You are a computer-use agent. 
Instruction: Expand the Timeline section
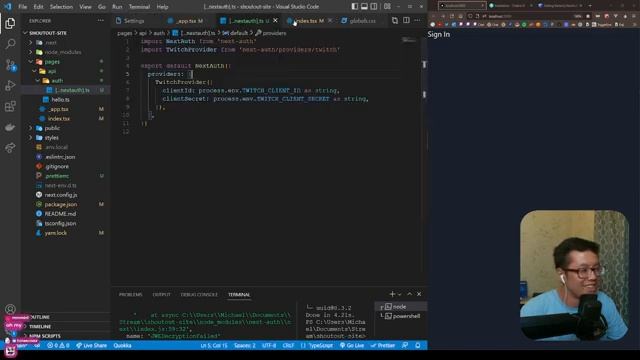(64, 327)
